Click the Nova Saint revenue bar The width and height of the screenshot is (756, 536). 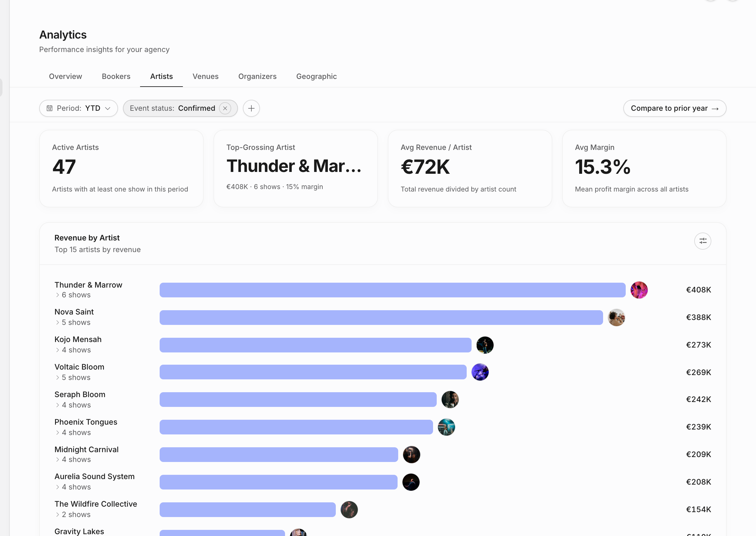click(x=381, y=318)
